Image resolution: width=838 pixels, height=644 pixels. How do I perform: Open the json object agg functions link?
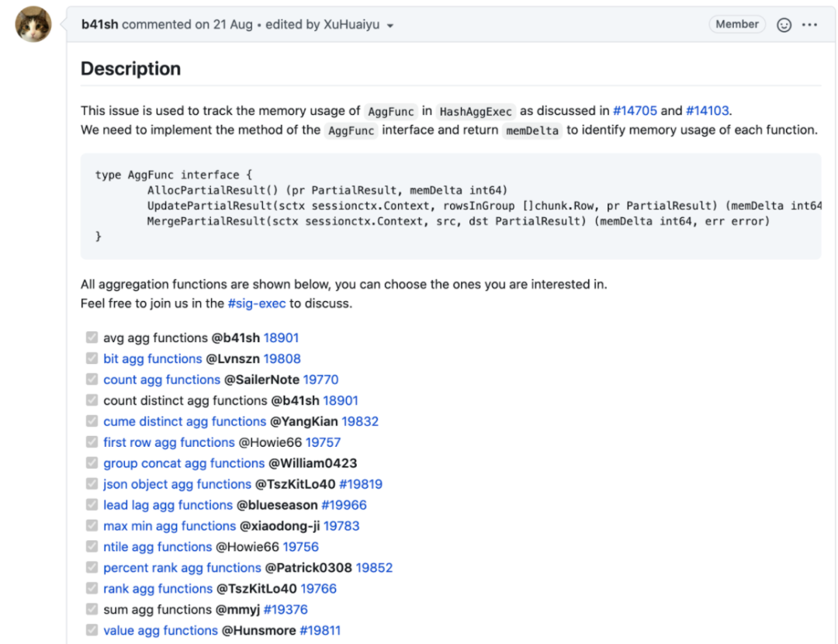177,484
